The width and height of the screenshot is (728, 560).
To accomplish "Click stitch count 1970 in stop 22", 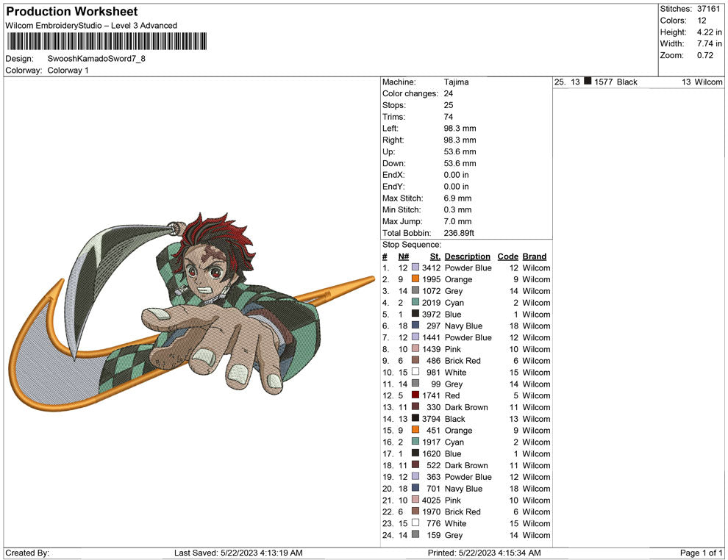I will [x=431, y=511].
